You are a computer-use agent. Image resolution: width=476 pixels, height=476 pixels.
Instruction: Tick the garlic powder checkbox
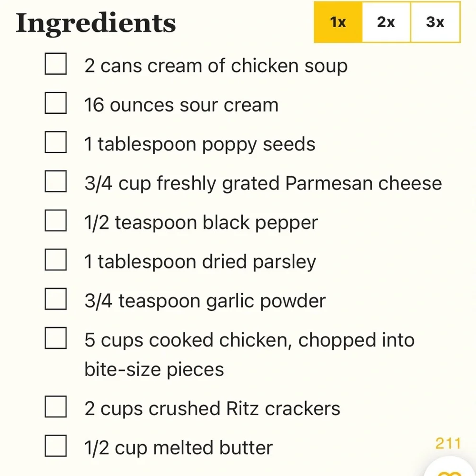56,299
